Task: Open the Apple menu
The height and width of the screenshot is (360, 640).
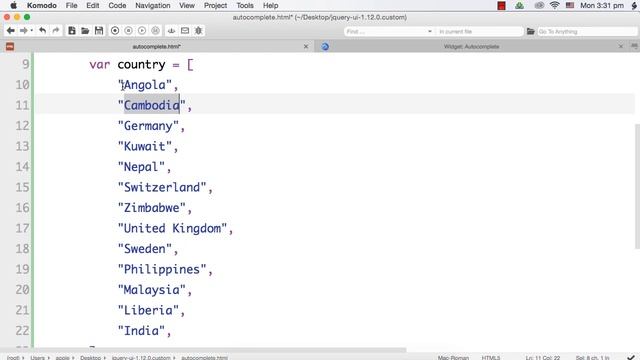Action: (x=13, y=5)
